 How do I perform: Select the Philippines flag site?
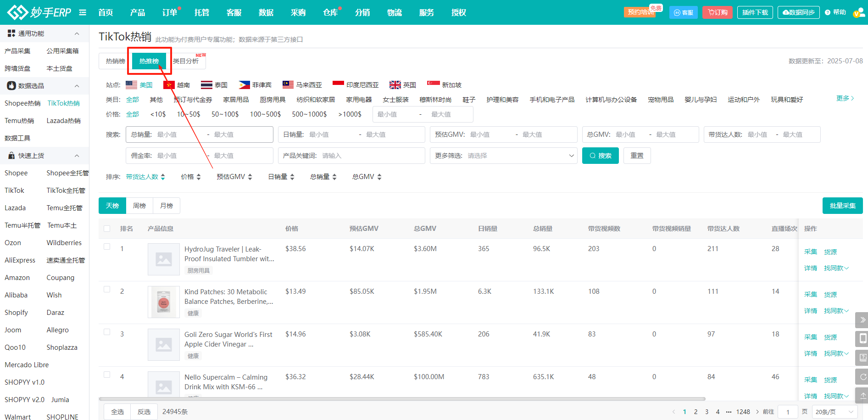(244, 85)
